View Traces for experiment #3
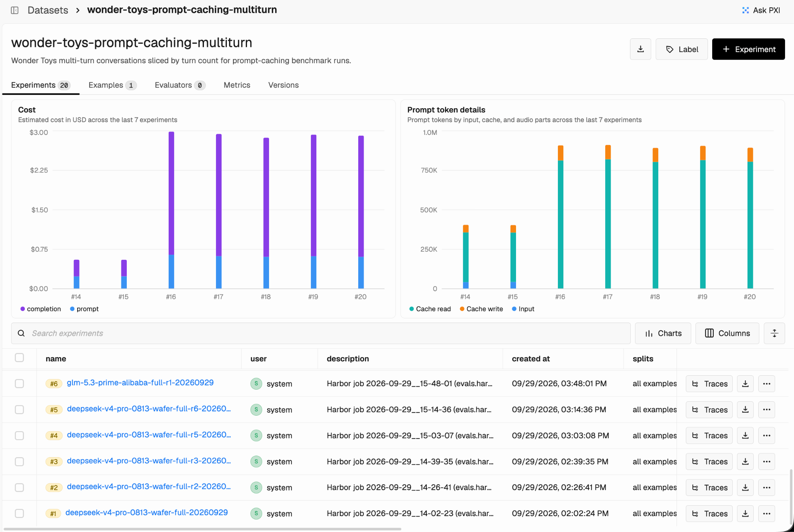 (709, 461)
